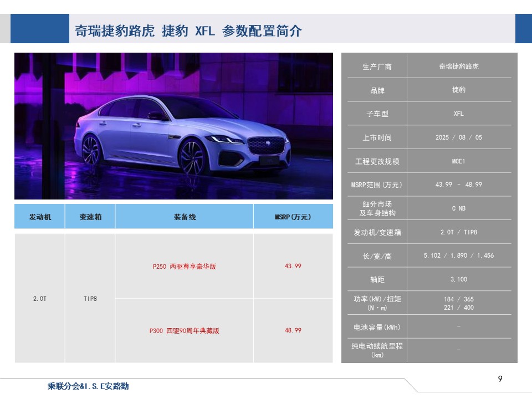Click the 变速箱 column header
The height and width of the screenshot is (399, 532).
(x=90, y=217)
